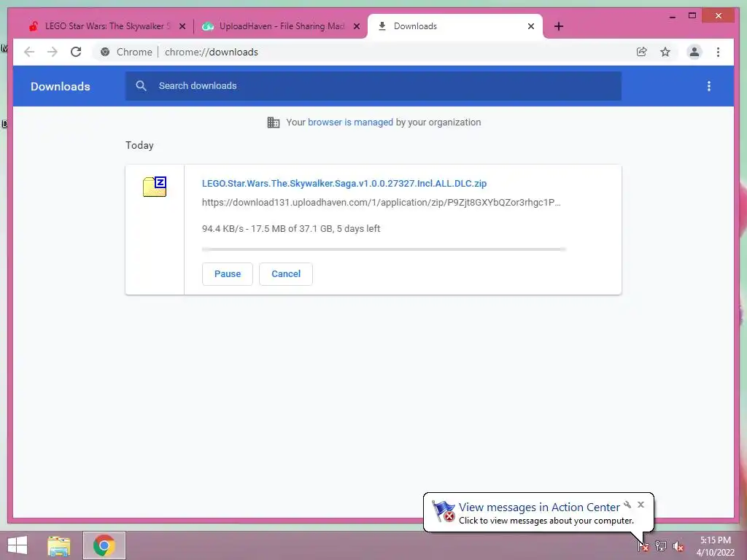Click the managed organization building icon
747x560 pixels.
click(x=274, y=122)
